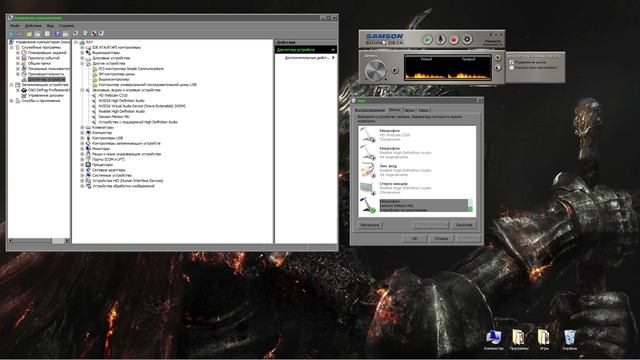Tick the unchecked checkbox in Sound Deck options panel
The height and width of the screenshot is (360, 640).
[511, 68]
